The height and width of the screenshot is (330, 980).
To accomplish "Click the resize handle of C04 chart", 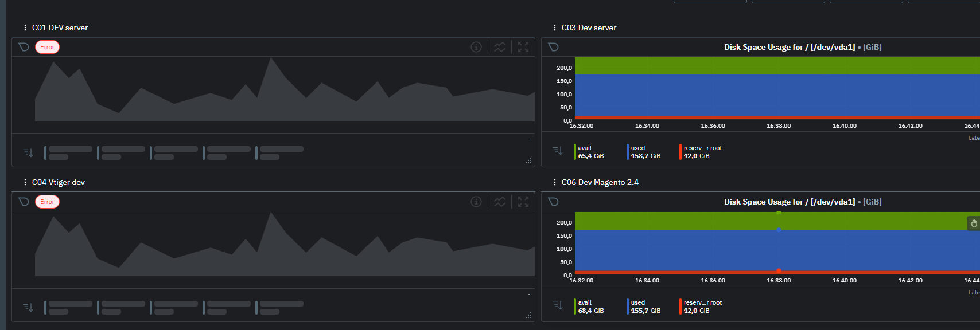I will tap(528, 316).
